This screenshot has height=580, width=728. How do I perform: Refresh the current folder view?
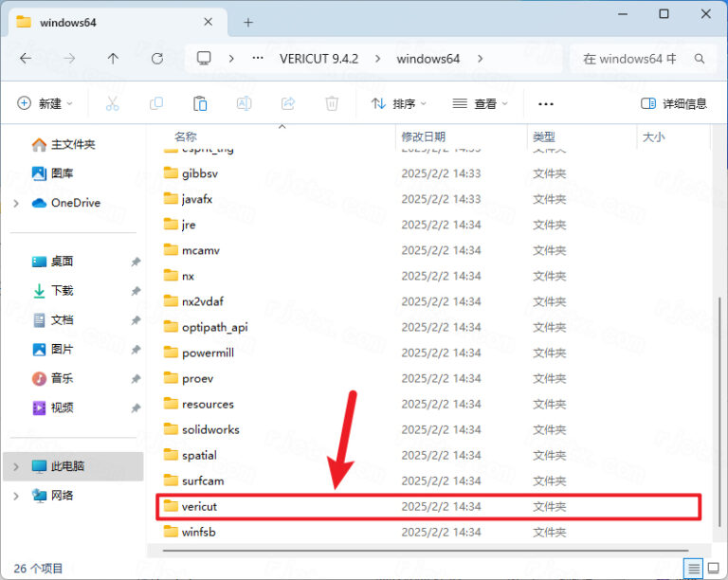point(157,59)
